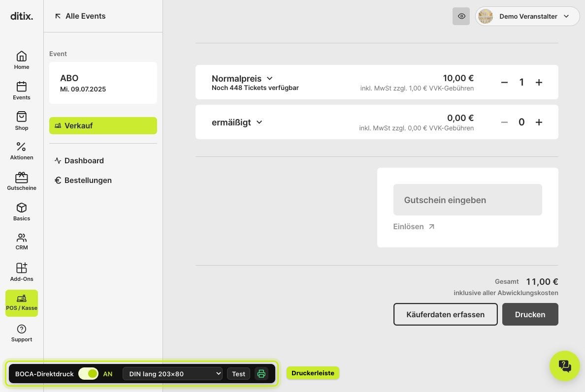Click the Test print button
This screenshot has width=585, height=392.
[239, 374]
